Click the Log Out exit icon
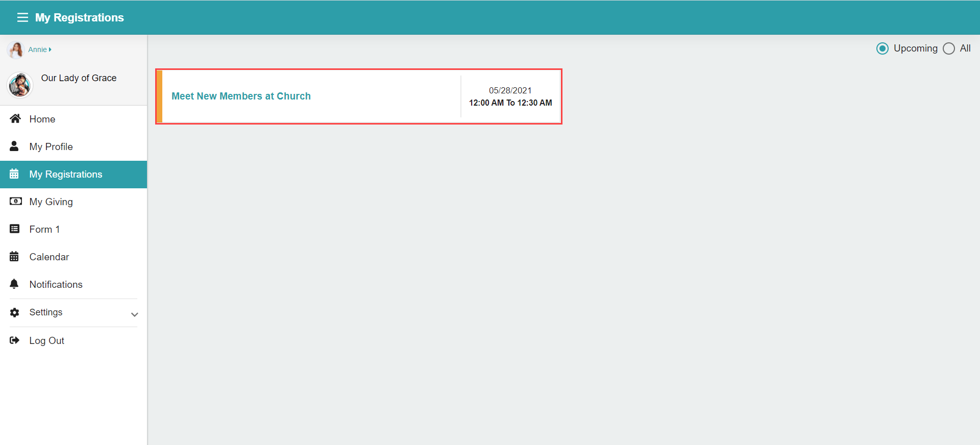Screen dimensions: 980x445 pos(15,340)
